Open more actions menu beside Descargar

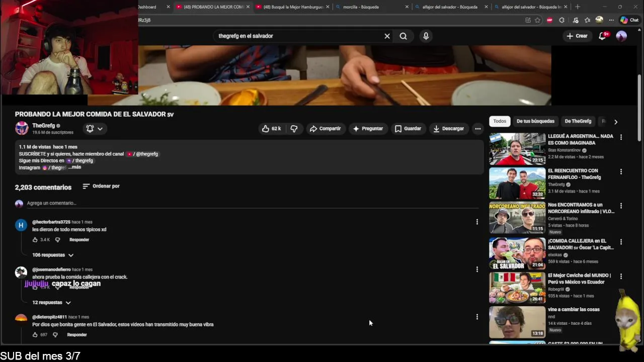(x=477, y=129)
